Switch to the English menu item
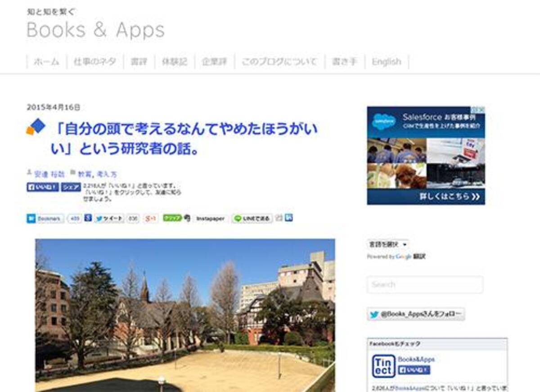This screenshot has width=540, height=392. (x=386, y=62)
